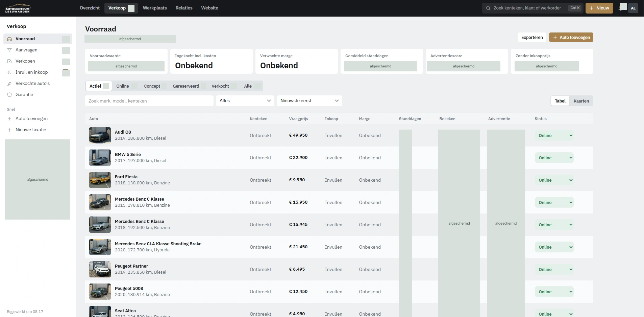The image size is (644, 317).
Task: Open the Website top menu
Action: coord(209,8)
